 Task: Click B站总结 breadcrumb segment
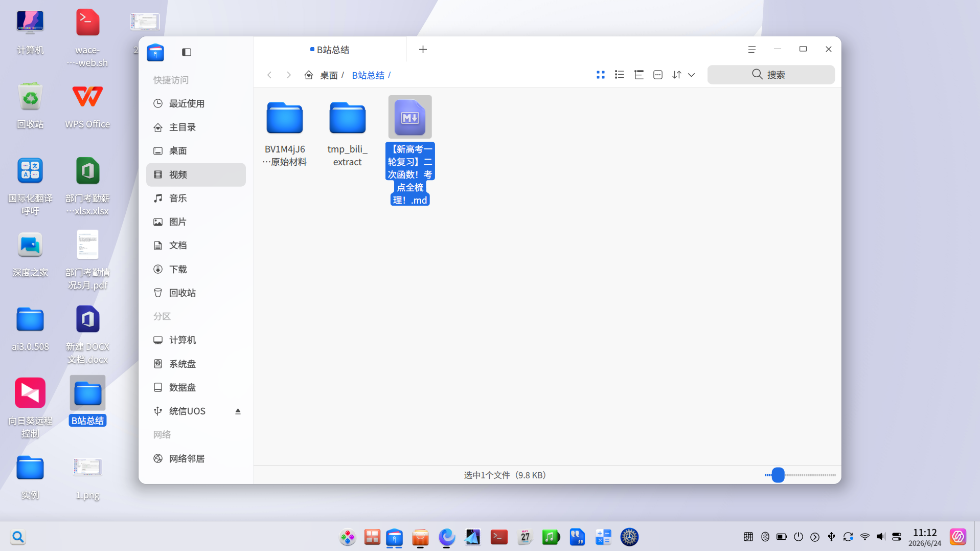point(368,75)
